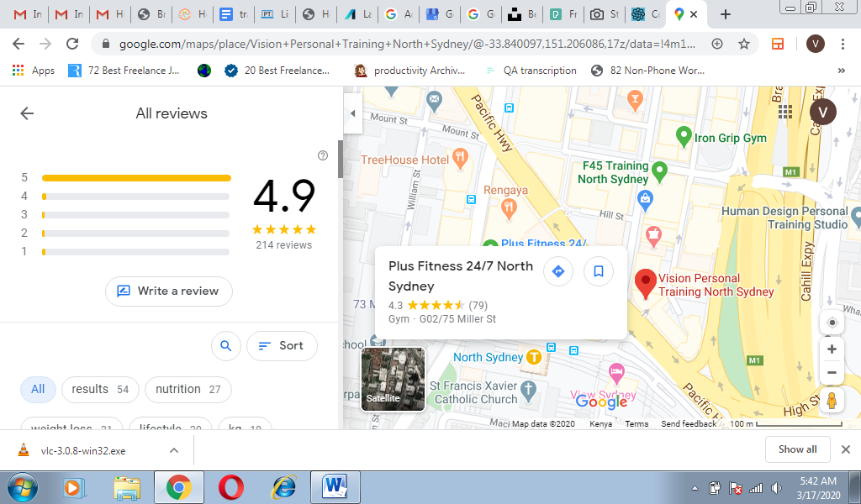Select Human Design Personal Training pin

click(855, 218)
